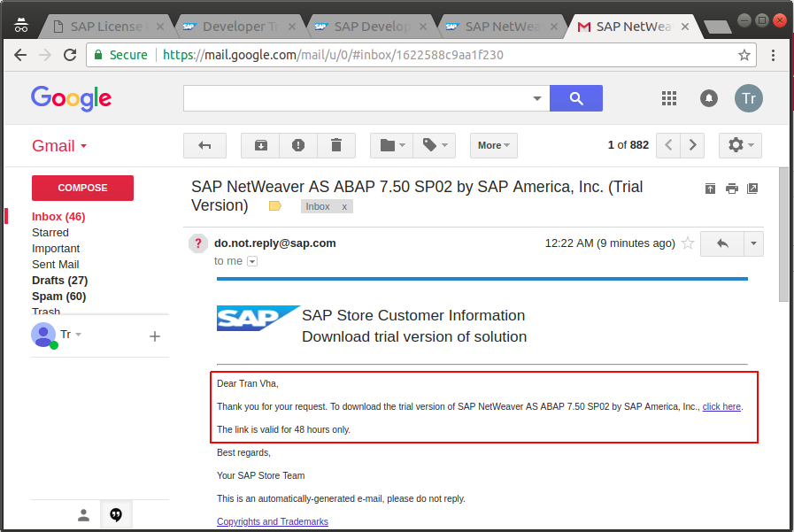The width and height of the screenshot is (794, 532).
Task: Remove the Inbox label with x
Action: [344, 206]
